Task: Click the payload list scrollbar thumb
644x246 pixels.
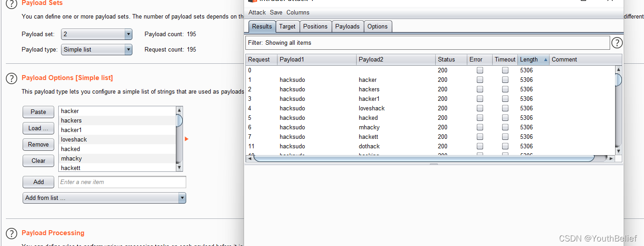Action: coord(179,120)
